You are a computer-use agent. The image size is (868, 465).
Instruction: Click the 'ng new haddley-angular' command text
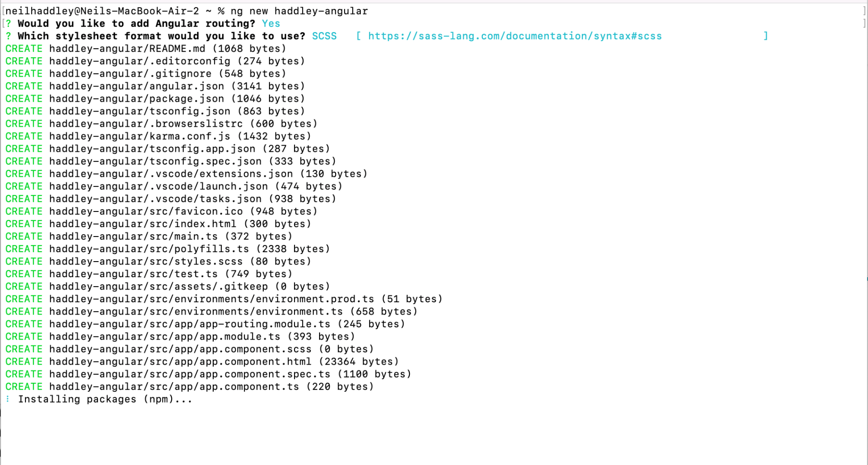[299, 11]
